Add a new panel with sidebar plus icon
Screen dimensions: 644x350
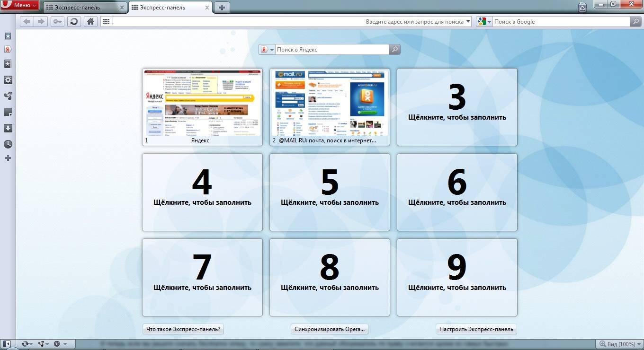pos(8,158)
